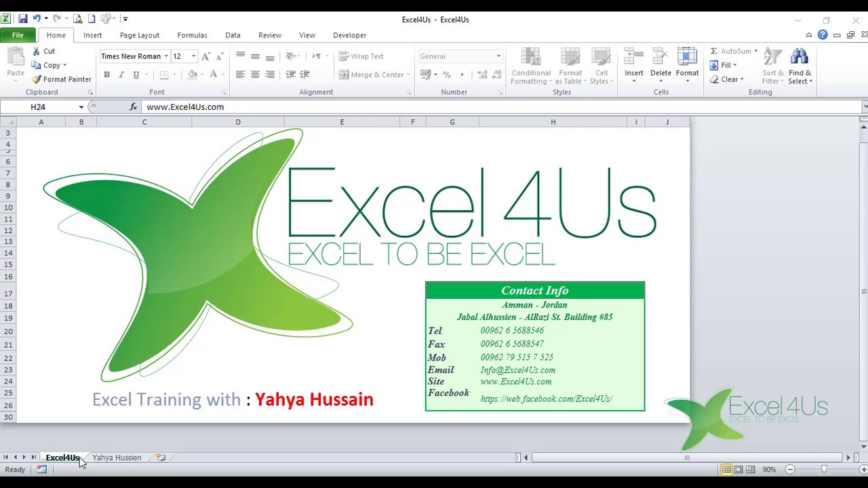Image resolution: width=868 pixels, height=488 pixels.
Task: Toggle Bold formatting
Action: [x=106, y=75]
